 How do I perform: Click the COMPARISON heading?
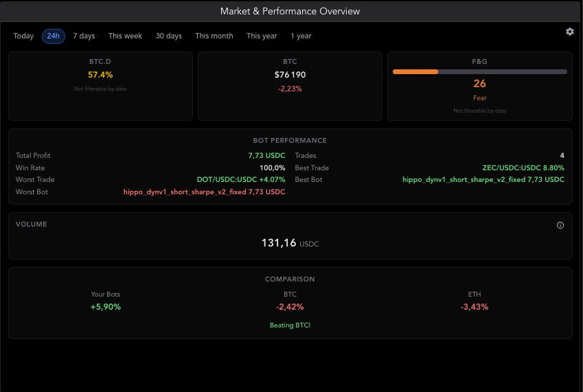tap(290, 279)
